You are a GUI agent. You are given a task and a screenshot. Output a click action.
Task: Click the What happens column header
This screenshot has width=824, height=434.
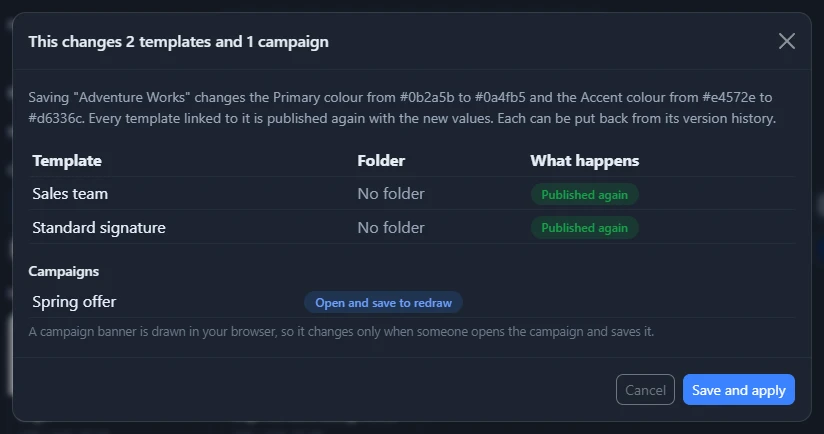(x=584, y=161)
